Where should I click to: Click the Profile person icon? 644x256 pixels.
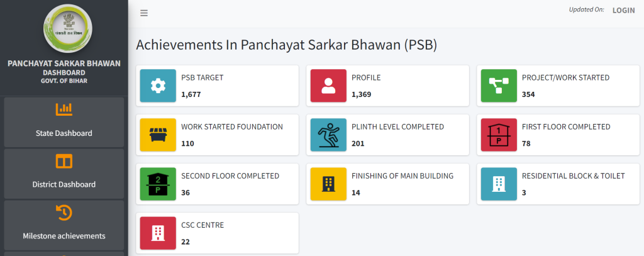328,86
